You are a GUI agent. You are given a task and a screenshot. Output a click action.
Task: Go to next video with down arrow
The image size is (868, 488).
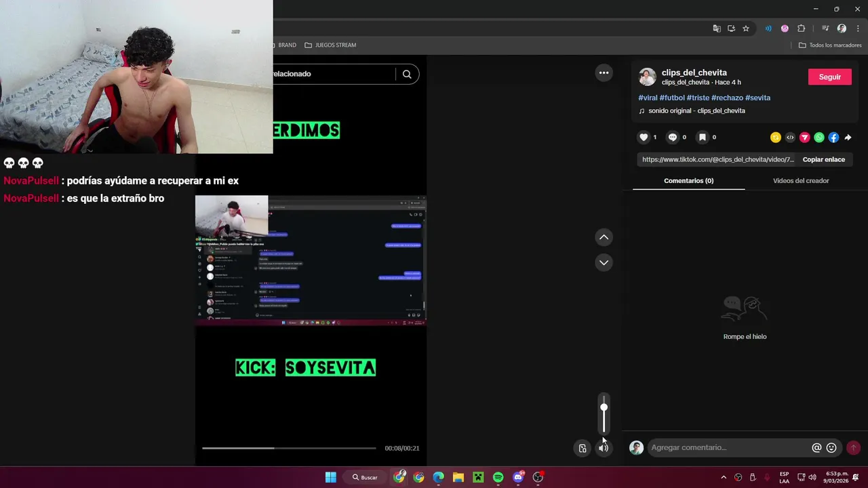point(604,262)
